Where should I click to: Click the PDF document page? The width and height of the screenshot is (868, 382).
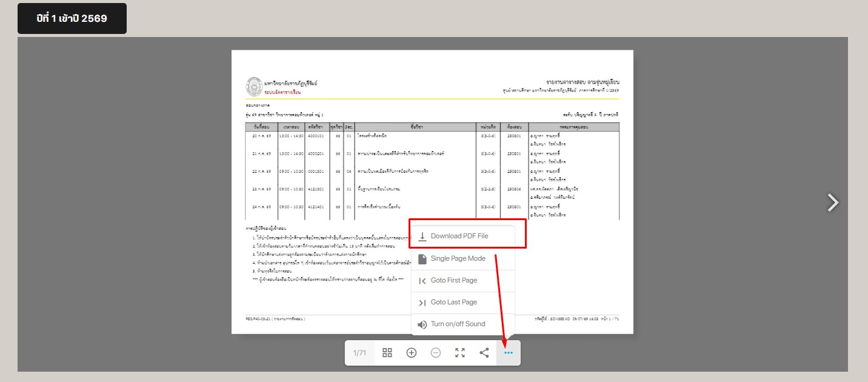point(432,192)
